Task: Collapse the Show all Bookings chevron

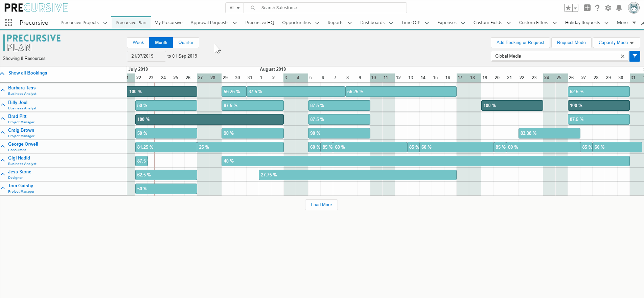Action: [2, 73]
